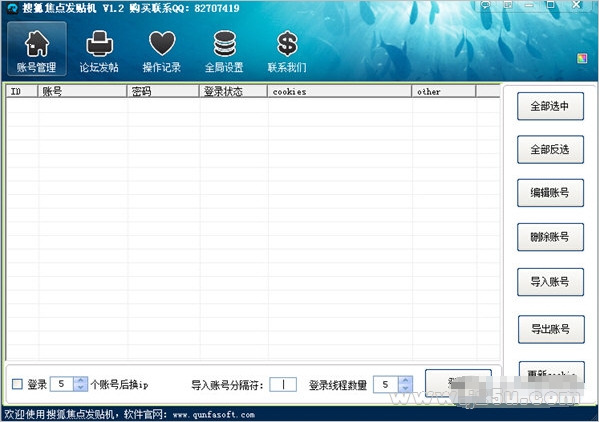Click the cookies column header
The image size is (599, 422).
coord(339,92)
